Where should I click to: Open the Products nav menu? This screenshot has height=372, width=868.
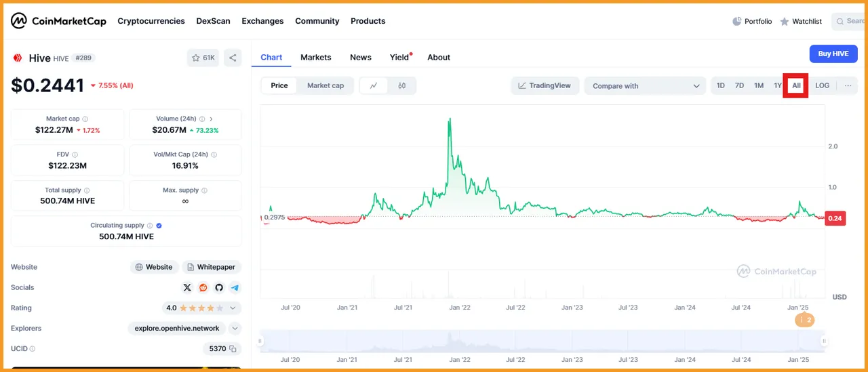point(368,21)
